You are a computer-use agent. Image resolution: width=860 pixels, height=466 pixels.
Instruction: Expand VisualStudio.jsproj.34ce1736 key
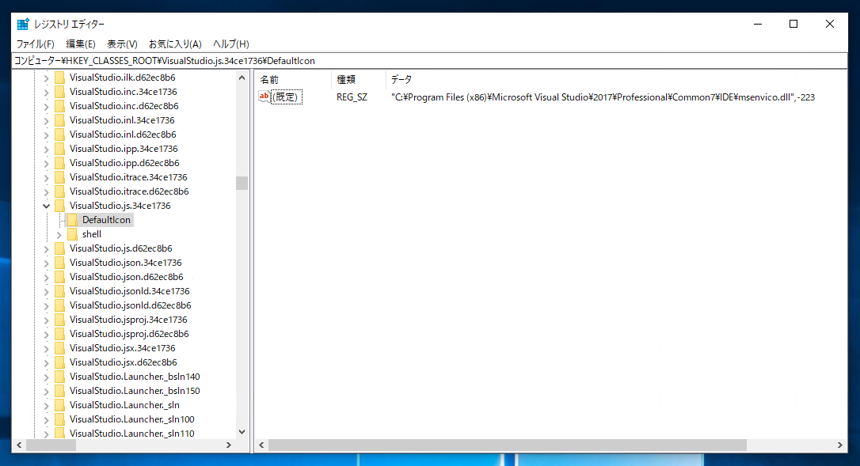46,320
